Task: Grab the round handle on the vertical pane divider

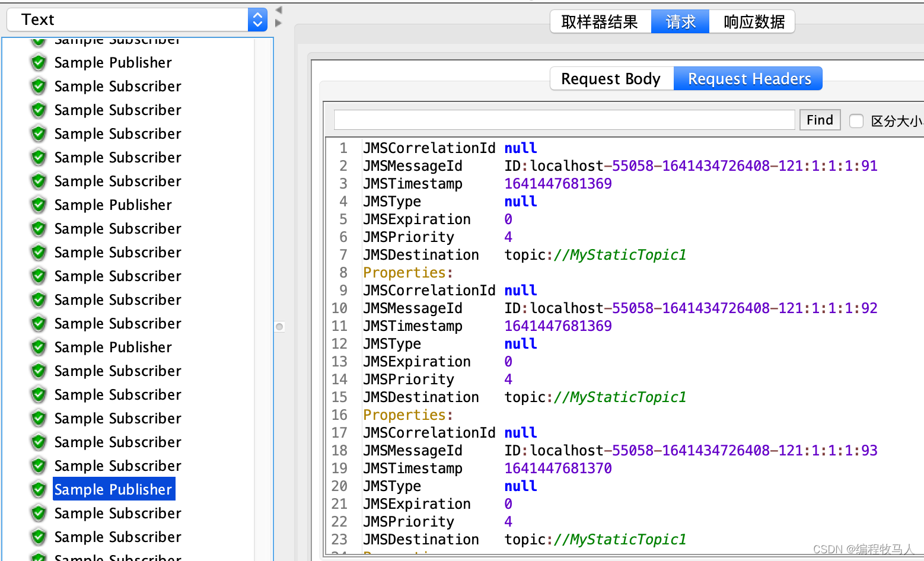Action: click(279, 327)
